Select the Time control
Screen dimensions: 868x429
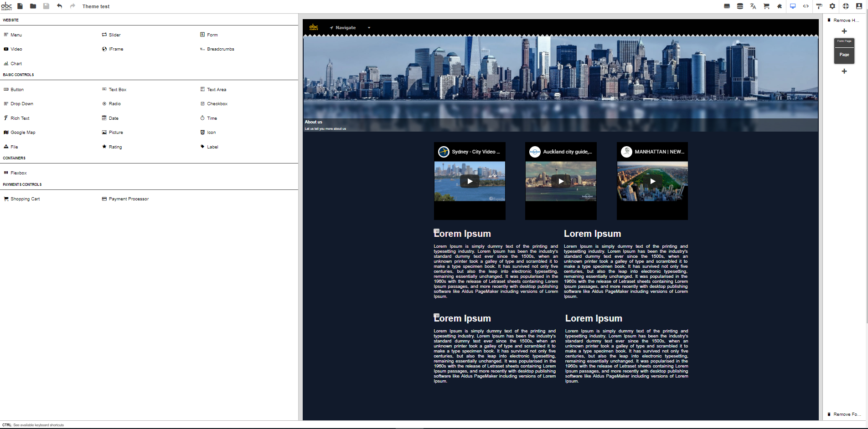tap(209, 118)
